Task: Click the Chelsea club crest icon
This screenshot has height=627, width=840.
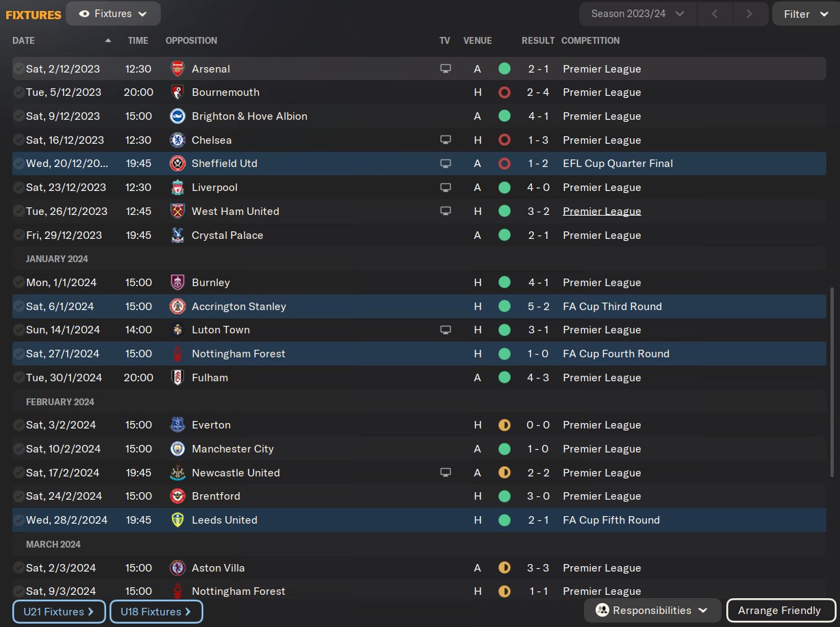Action: (177, 140)
